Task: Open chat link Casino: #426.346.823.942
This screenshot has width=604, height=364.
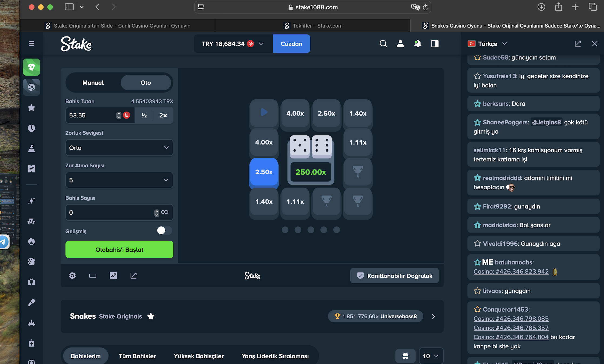Action: click(511, 271)
